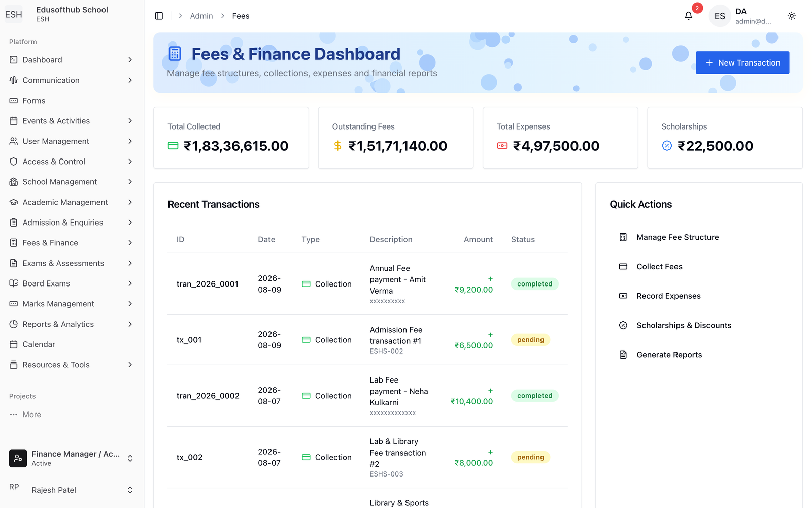Click the Record Expenses banknote icon
Screen dimensions: 812x508
[623, 296]
